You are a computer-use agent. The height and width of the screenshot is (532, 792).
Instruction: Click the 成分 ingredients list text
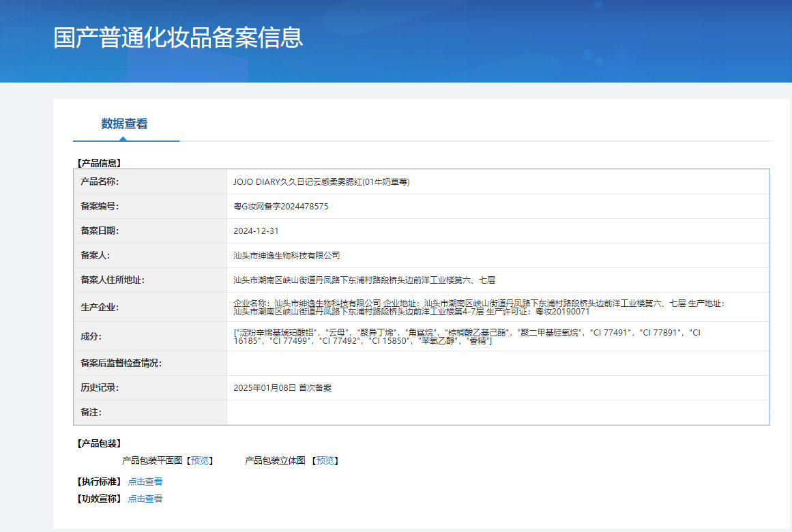pyautogui.click(x=467, y=336)
